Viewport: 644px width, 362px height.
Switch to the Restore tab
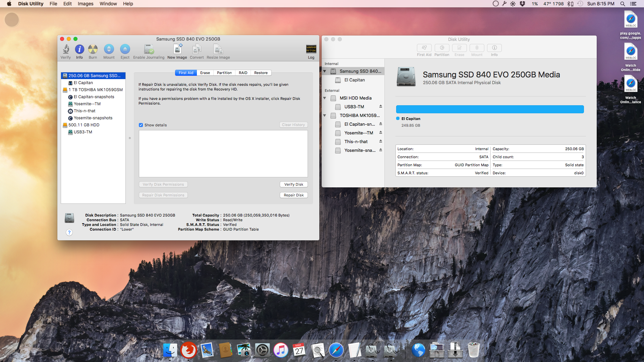pyautogui.click(x=261, y=73)
